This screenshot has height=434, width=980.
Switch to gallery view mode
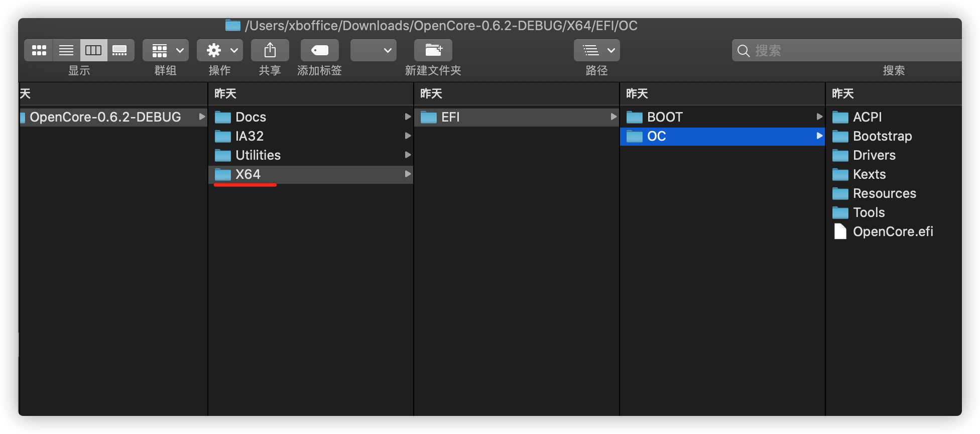[120, 50]
